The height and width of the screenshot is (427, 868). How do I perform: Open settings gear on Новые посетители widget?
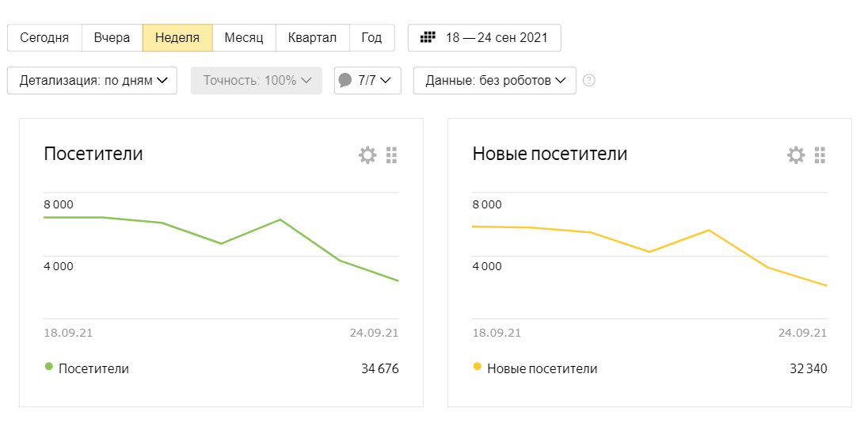click(x=796, y=155)
